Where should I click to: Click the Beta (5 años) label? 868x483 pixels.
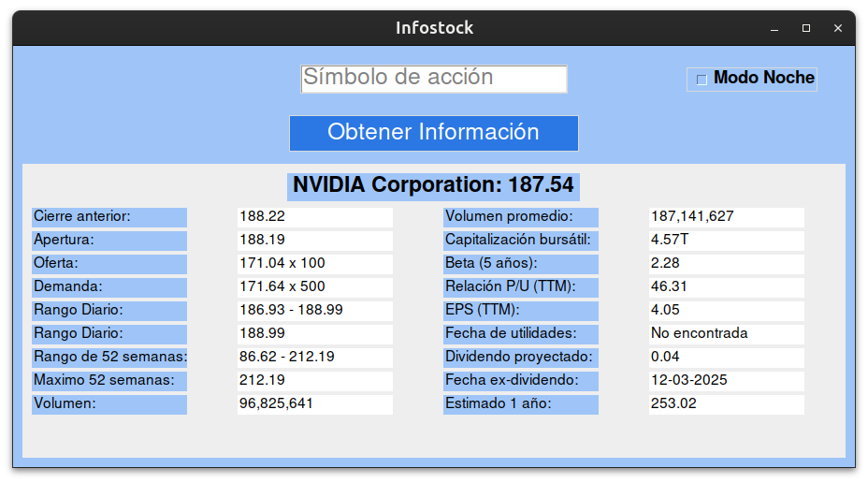(520, 264)
